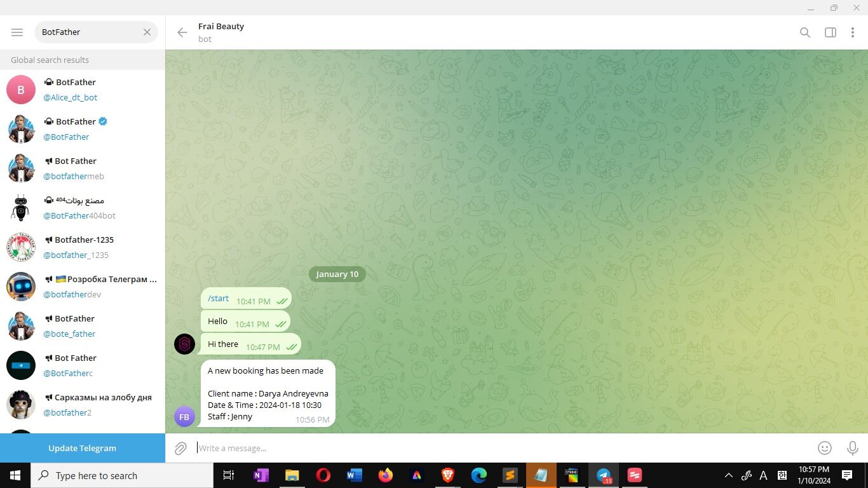
Task: Search within the Frai Beauty chat
Action: point(805,32)
